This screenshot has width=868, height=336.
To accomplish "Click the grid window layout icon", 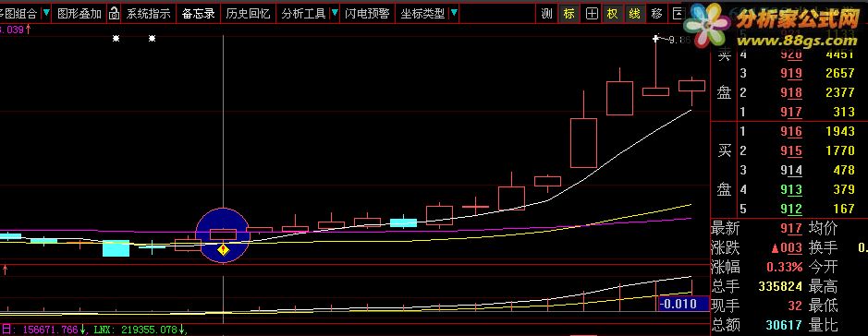I will 592,14.
